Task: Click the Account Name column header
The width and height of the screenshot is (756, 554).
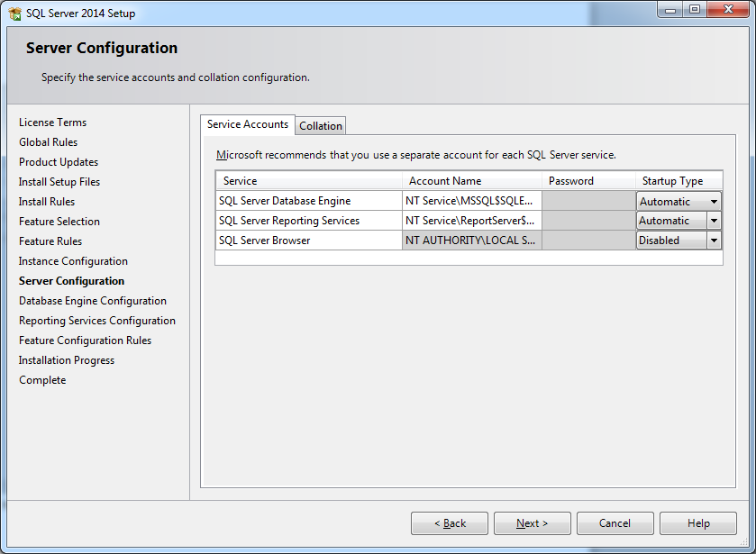Action: 472,181
